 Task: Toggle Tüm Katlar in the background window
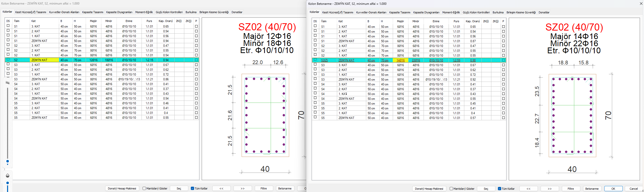[192, 188]
